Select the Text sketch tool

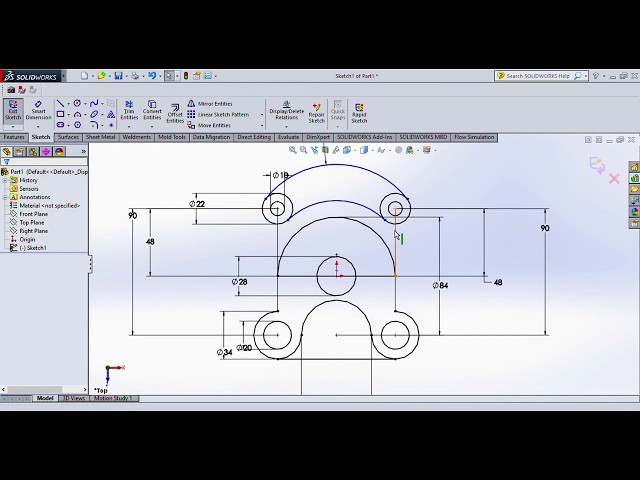point(111,114)
